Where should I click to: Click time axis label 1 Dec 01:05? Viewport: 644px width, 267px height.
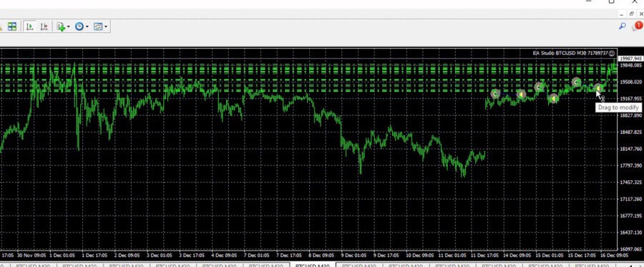click(62, 255)
